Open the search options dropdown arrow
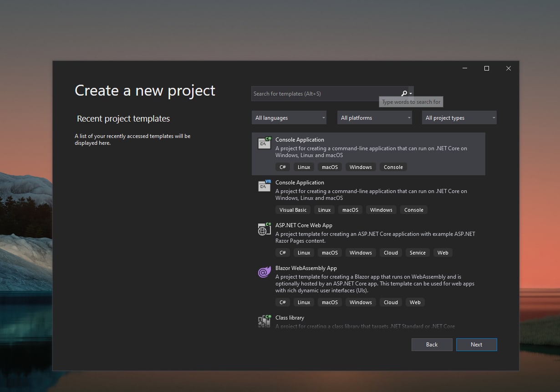The image size is (560, 392). [x=411, y=94]
